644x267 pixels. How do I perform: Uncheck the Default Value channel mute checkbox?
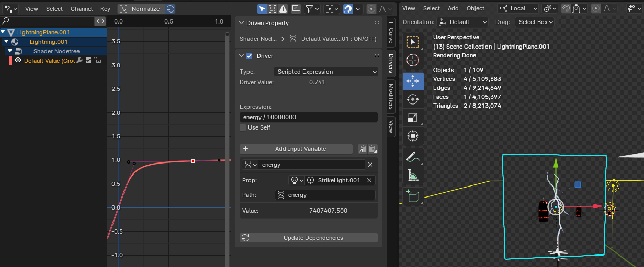pos(88,61)
